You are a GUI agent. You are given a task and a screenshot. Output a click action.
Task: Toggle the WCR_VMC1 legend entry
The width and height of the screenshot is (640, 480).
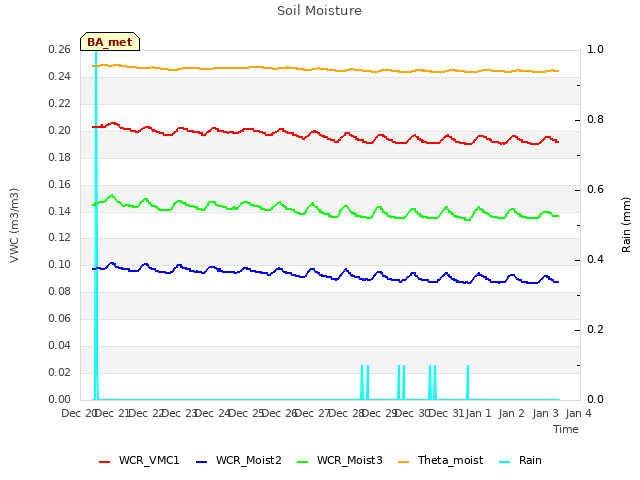tap(139, 460)
